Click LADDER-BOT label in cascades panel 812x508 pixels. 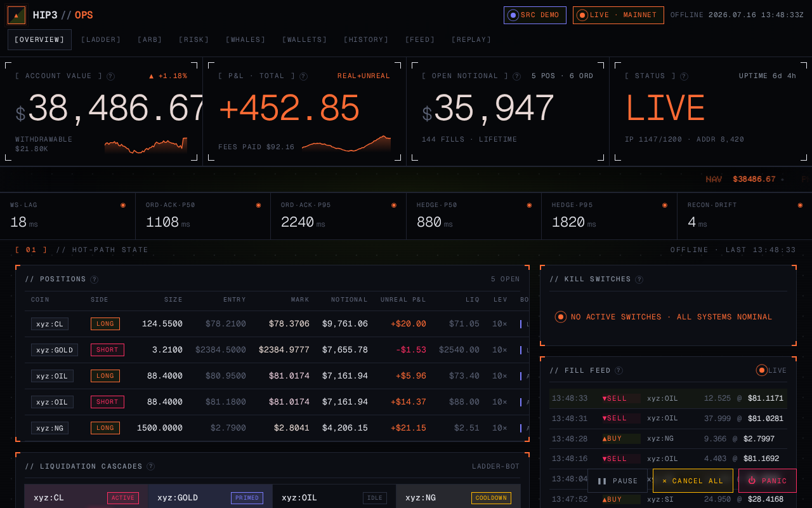pyautogui.click(x=496, y=467)
